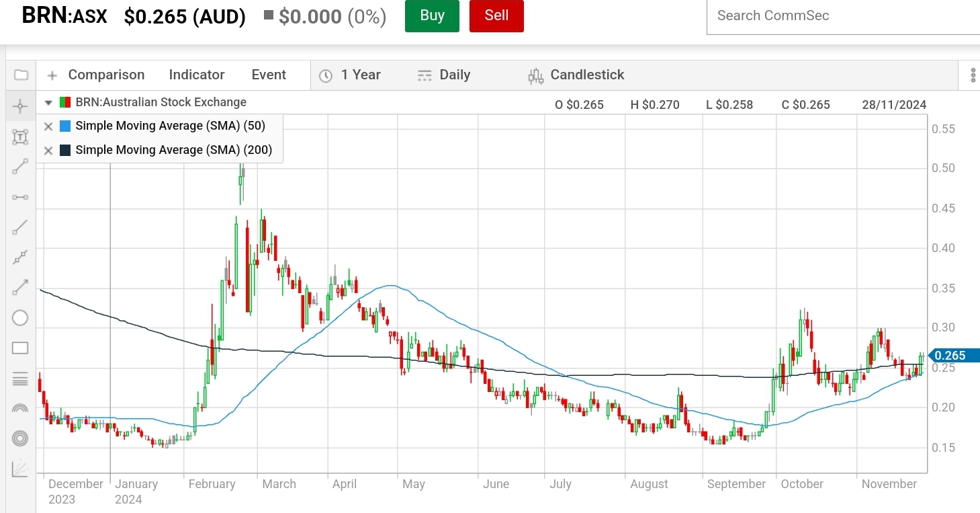Pick the Fibonacci arcs tool
Image resolution: width=980 pixels, height=513 pixels.
(x=20, y=408)
